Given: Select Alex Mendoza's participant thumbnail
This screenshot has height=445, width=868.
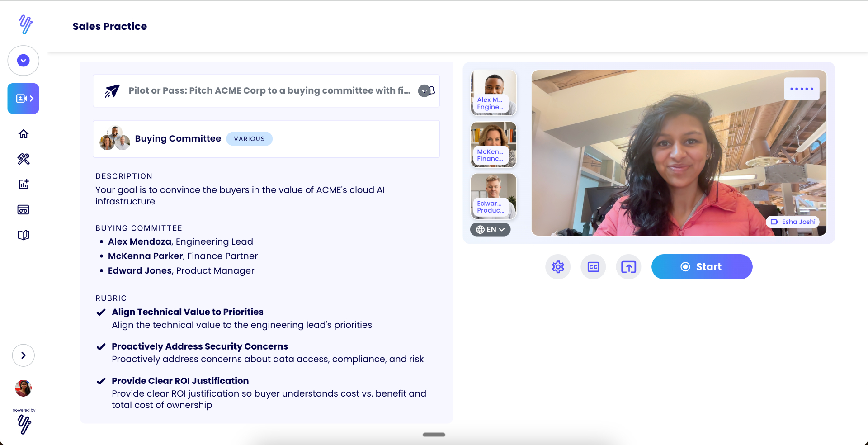Looking at the screenshot, I should (x=493, y=92).
